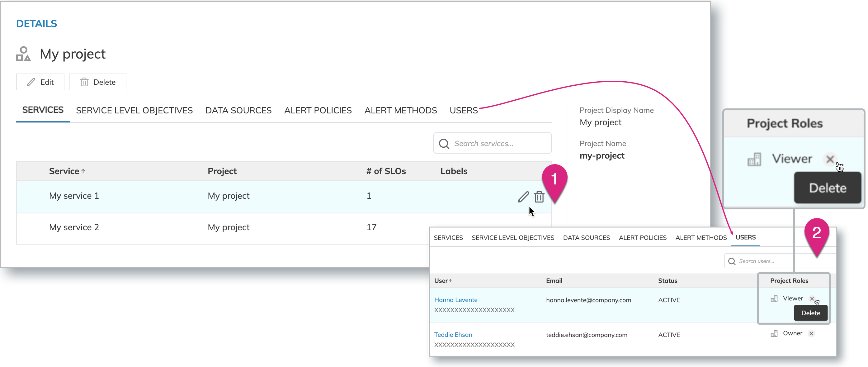Click the X beside Viewer in zoomed callout
Screen dimensions: 868x367
pos(830,159)
